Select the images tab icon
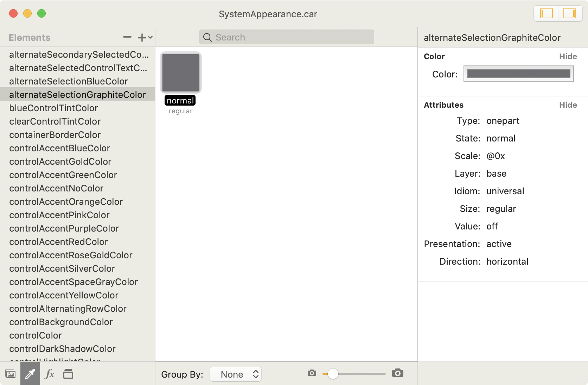 point(10,374)
